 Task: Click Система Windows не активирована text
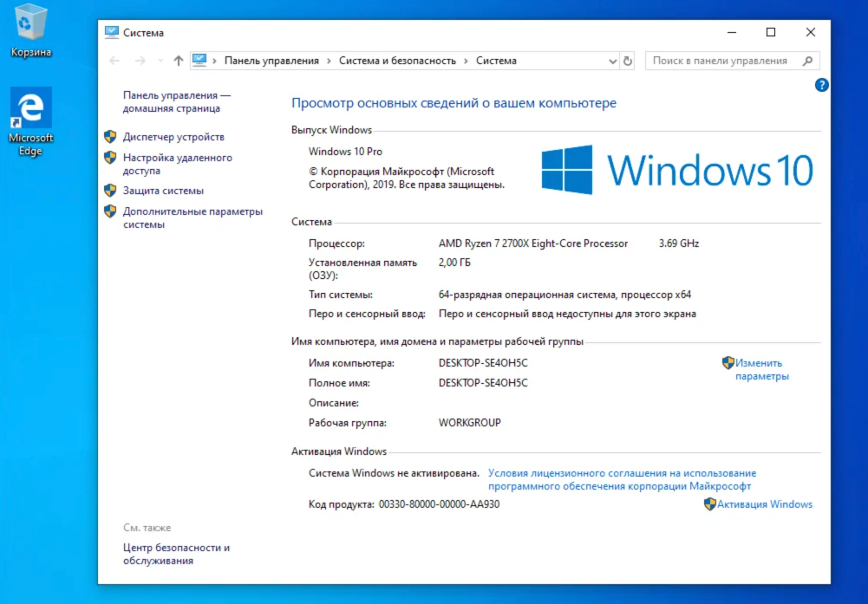point(395,473)
